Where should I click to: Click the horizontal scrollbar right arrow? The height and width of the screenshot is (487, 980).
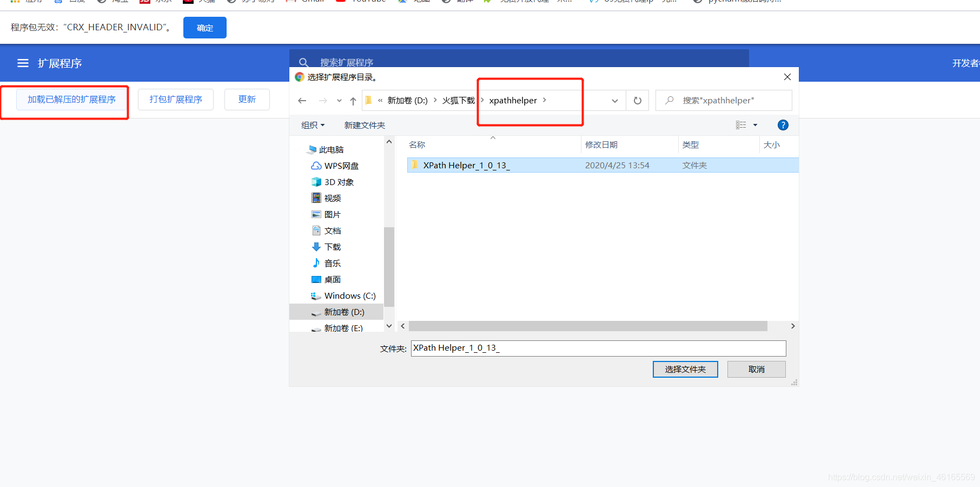[x=793, y=326]
